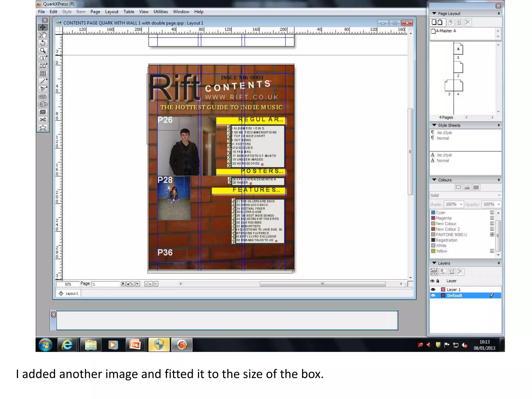
Task: Click the picture colour icon in Colours
Action: point(467,187)
